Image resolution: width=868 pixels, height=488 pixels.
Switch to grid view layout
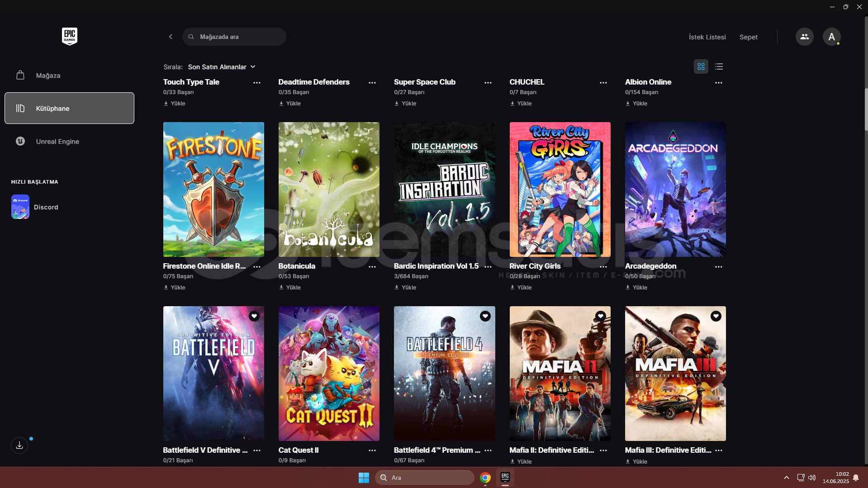[701, 66]
